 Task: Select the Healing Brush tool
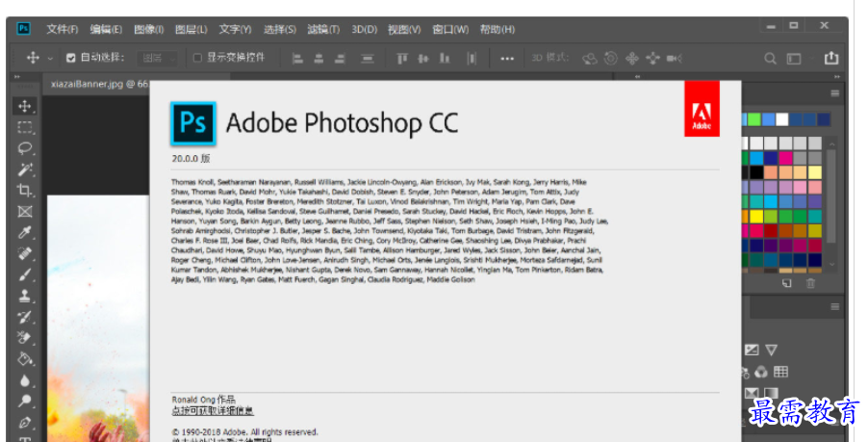point(25,253)
